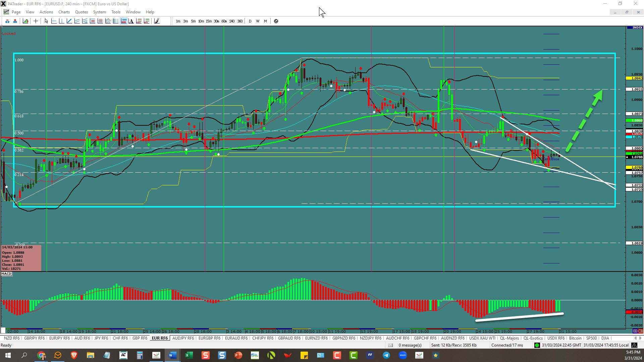Select the paintbrush drawing properties tool
Image resolution: width=644 pixels, height=362 pixels.
pos(157,21)
